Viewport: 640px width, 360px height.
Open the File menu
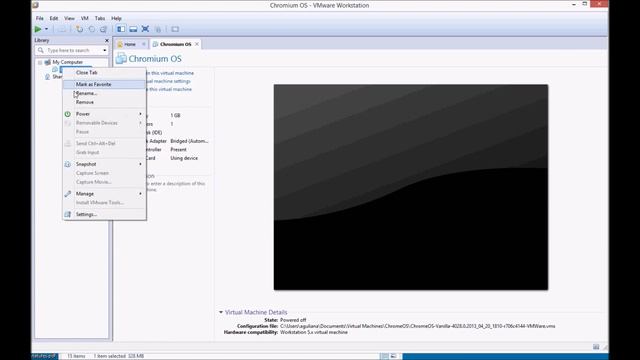tap(40, 18)
